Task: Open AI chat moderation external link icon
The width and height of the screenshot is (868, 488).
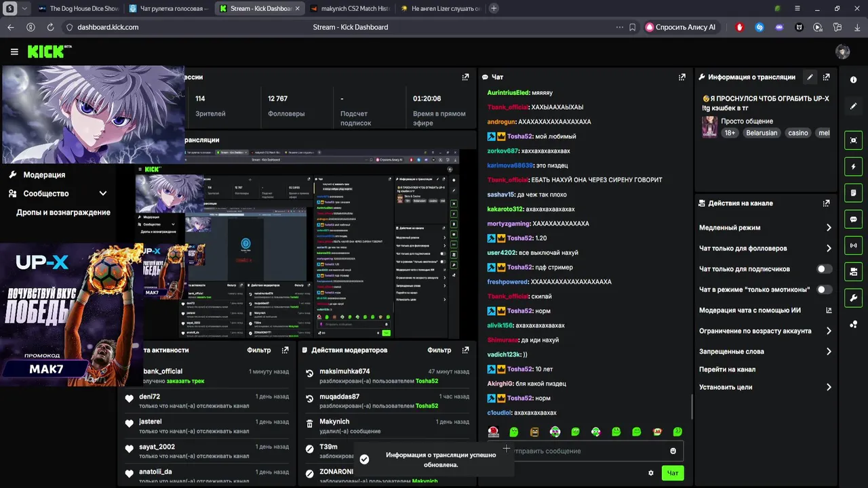Action: point(829,310)
